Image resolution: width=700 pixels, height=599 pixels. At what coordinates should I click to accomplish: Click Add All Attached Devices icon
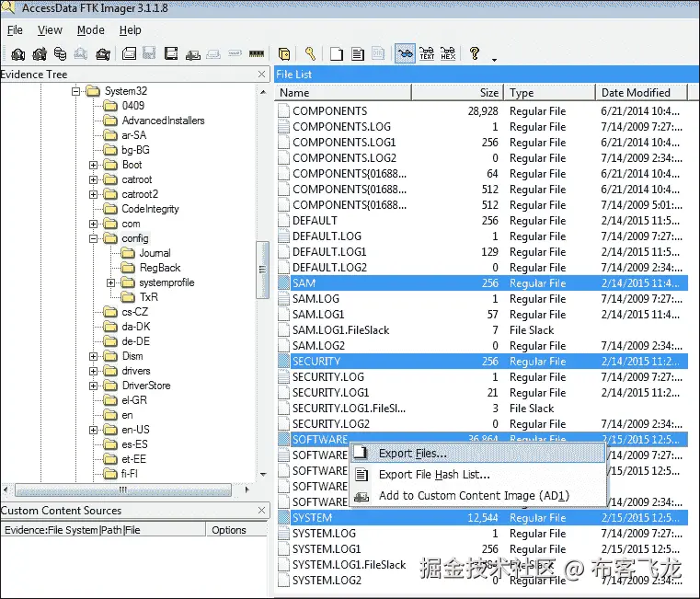[40, 54]
